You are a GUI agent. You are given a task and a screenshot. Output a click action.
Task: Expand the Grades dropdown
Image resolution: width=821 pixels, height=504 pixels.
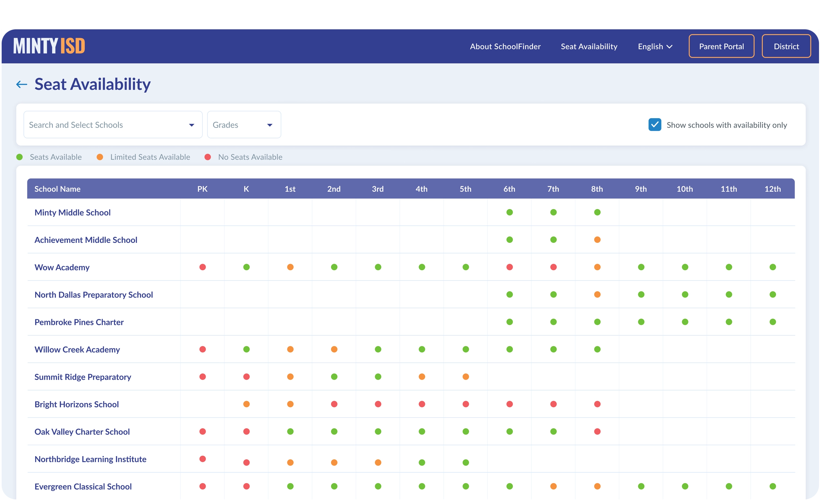coord(244,125)
